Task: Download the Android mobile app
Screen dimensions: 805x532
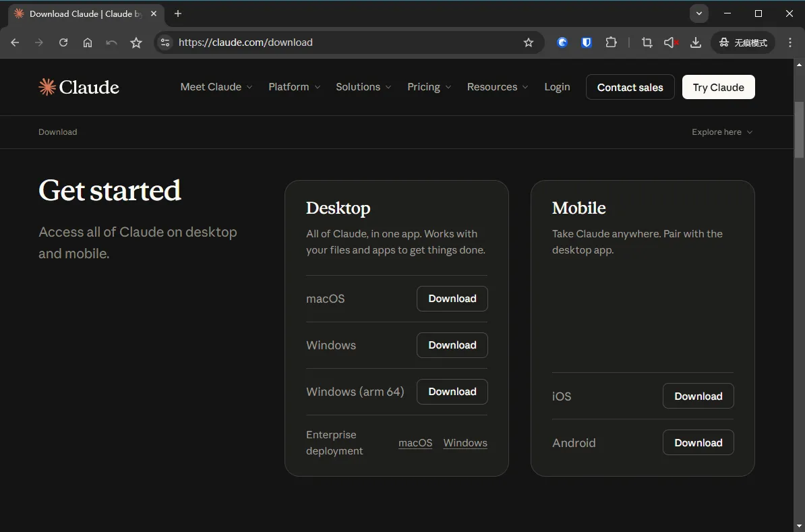Action: [698, 442]
